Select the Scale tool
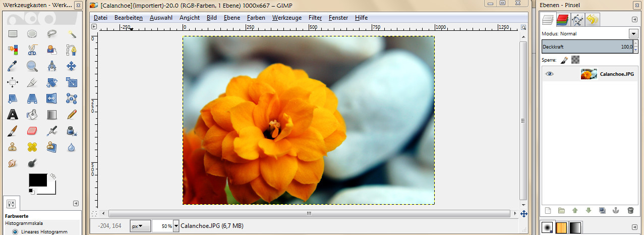 pos(72,82)
